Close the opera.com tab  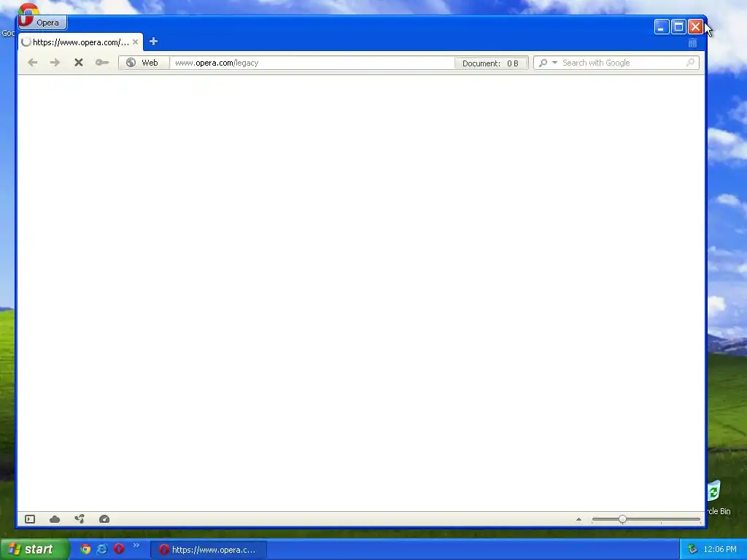coord(135,42)
